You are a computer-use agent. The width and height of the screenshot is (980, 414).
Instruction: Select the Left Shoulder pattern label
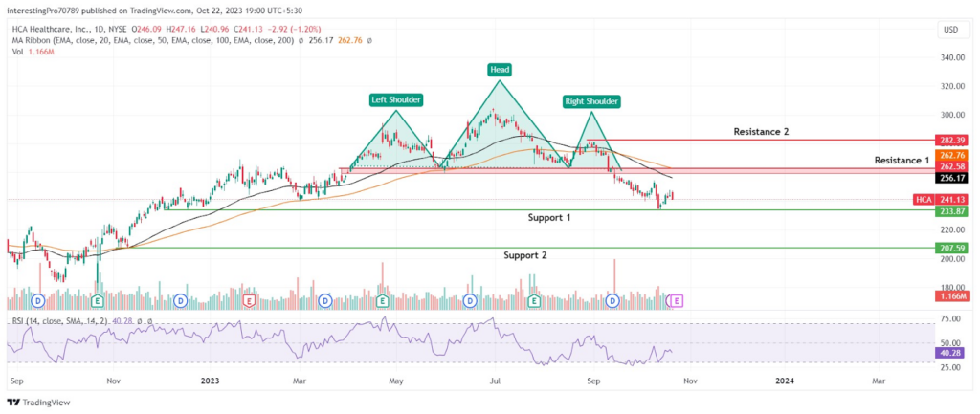coord(395,99)
